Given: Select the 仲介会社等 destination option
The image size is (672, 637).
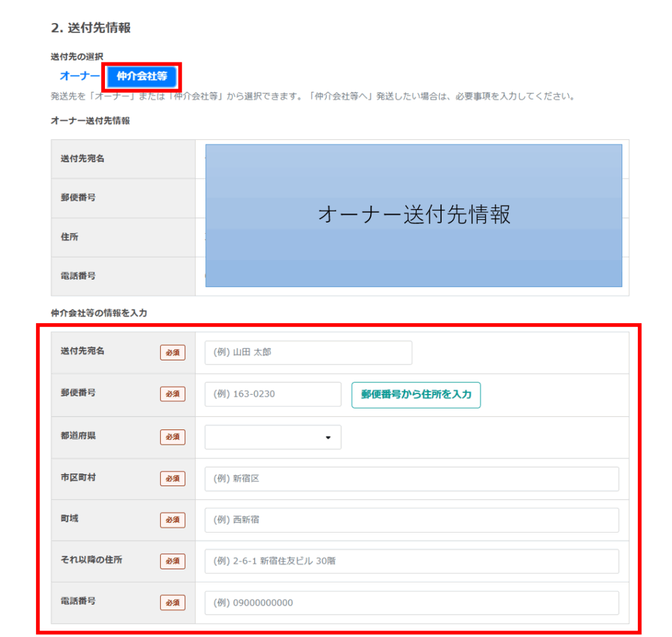Looking at the screenshot, I should pos(142,76).
